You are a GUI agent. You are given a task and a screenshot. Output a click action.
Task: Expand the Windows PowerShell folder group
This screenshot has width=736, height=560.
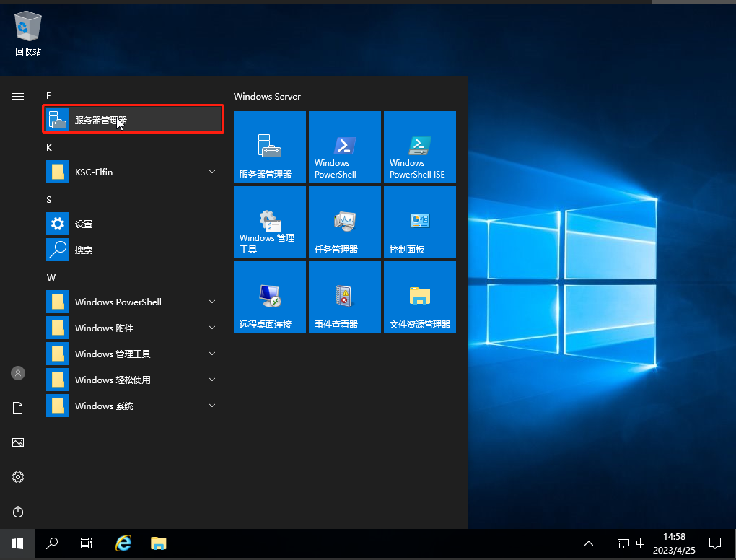click(x=133, y=302)
